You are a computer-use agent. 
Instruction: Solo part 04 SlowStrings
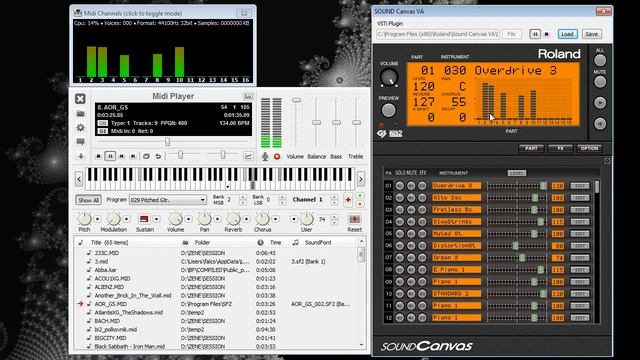click(x=400, y=222)
